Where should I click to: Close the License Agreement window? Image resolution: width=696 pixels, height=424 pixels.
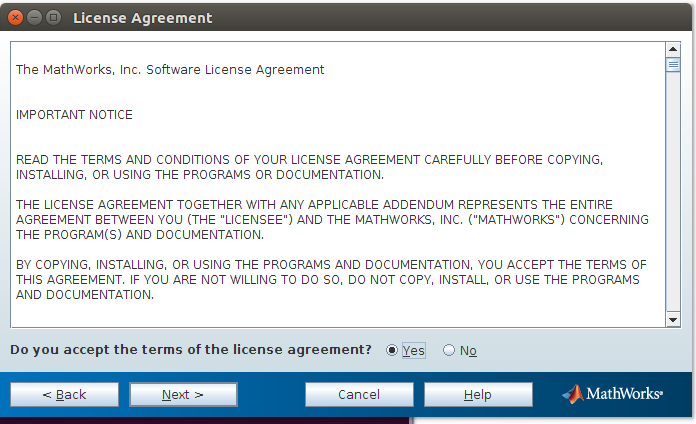tap(15, 18)
